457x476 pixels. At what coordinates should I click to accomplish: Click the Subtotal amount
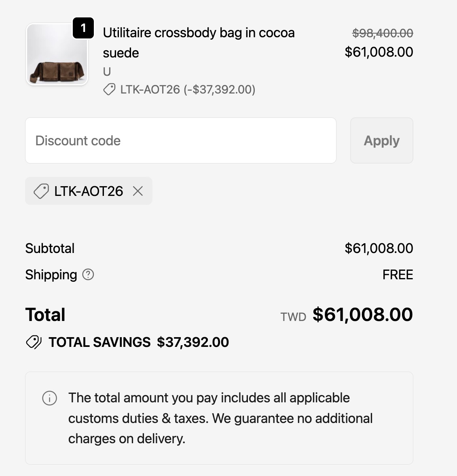click(379, 249)
